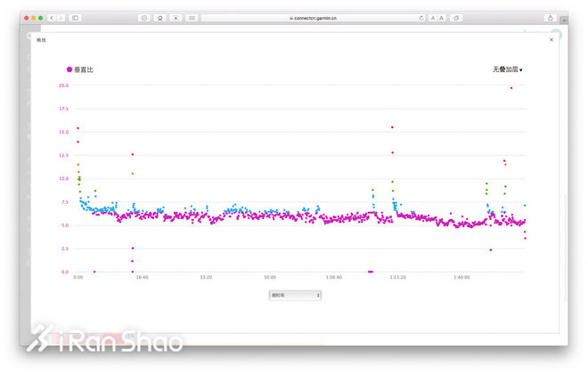The width and height of the screenshot is (588, 374).
Task: Expand the 无叠加层 overlay dropdown
Action: [x=507, y=69]
